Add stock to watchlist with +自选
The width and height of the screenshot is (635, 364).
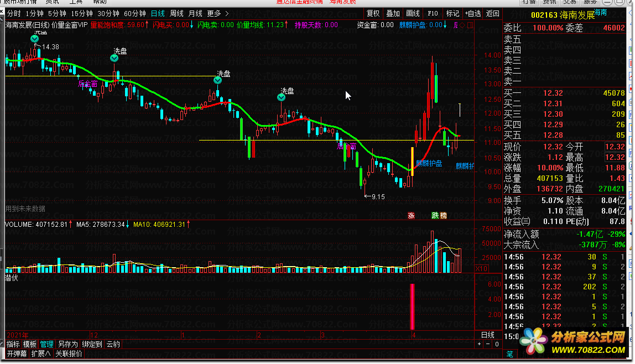click(x=472, y=14)
